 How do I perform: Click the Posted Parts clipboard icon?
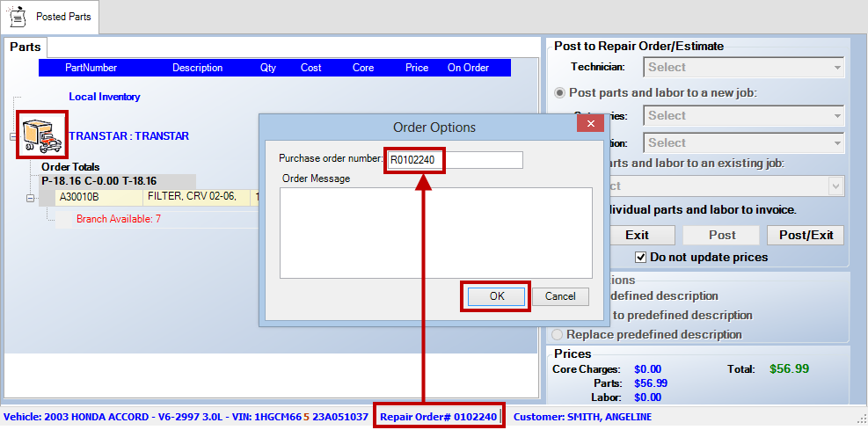pos(17,17)
